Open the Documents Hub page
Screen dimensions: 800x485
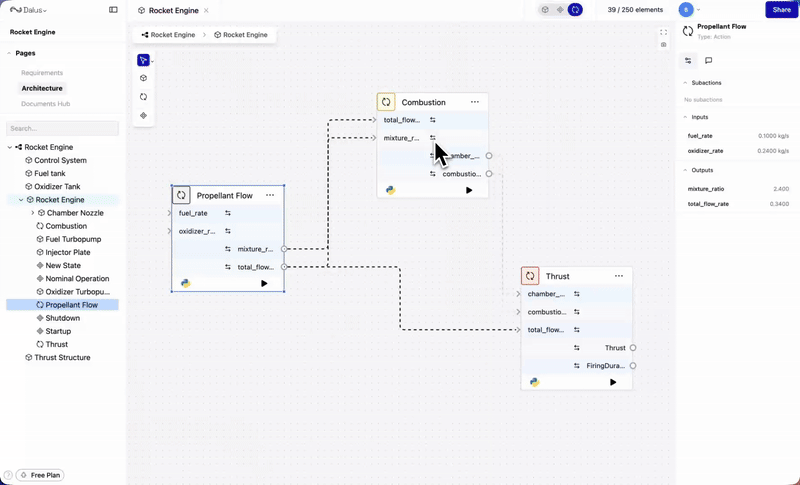click(45, 104)
